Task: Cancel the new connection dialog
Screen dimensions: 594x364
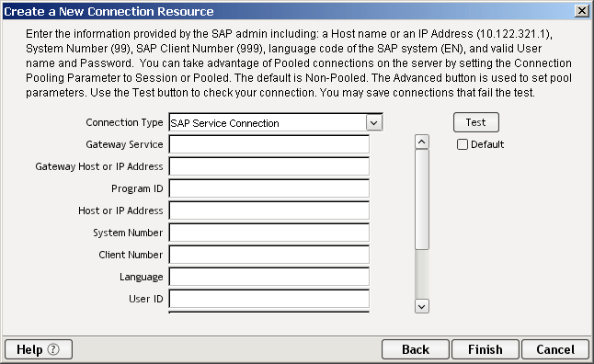Action: click(x=555, y=349)
